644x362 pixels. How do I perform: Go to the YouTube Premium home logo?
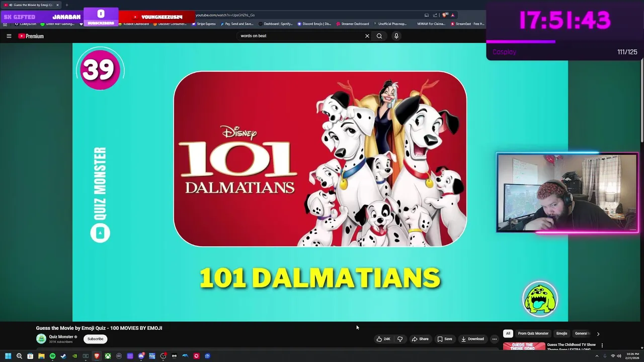[x=31, y=36]
